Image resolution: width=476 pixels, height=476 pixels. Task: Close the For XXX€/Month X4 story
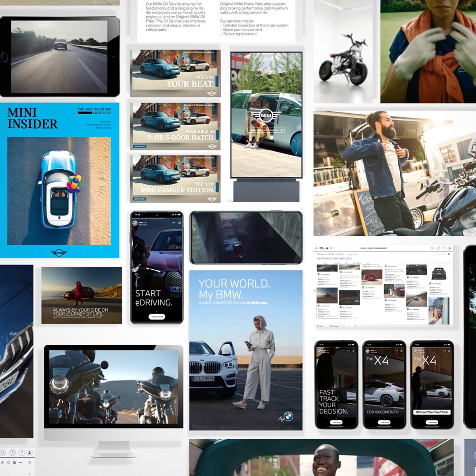pos(402,351)
